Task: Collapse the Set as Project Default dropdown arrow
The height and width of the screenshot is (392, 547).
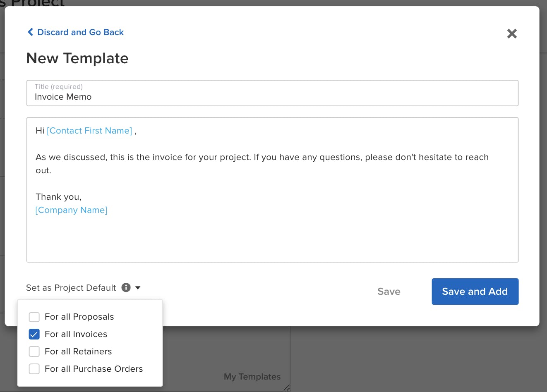Action: pos(138,287)
